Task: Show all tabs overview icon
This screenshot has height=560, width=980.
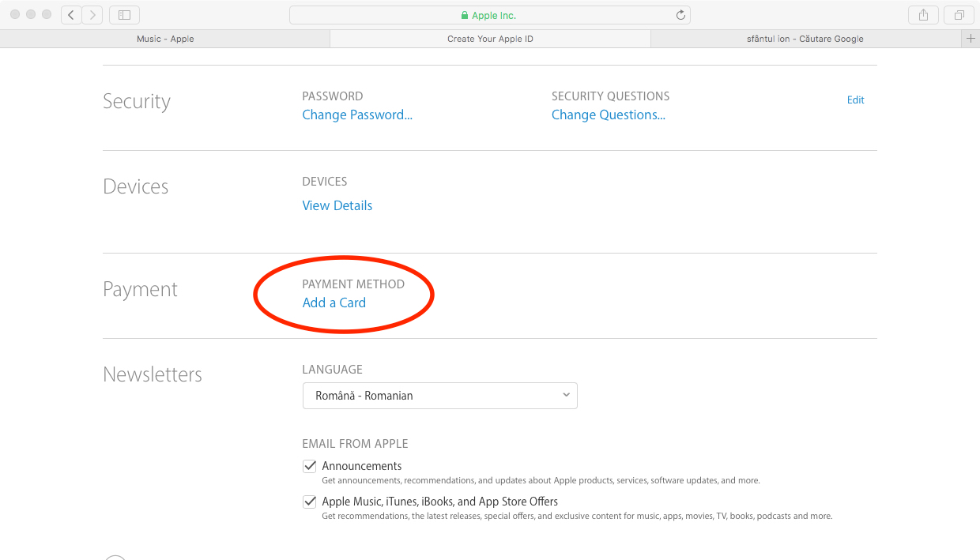Action: click(x=959, y=15)
